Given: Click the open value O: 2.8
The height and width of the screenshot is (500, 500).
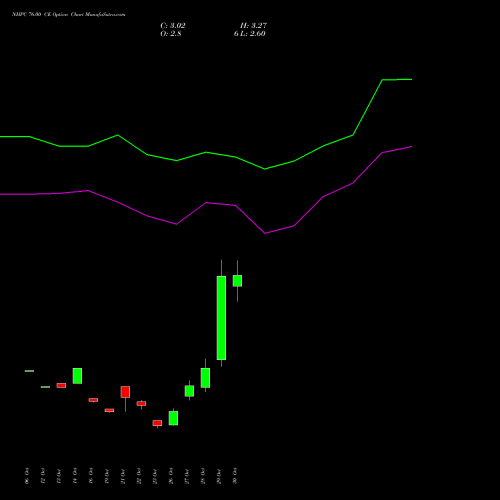Looking at the screenshot, I should point(171,34).
